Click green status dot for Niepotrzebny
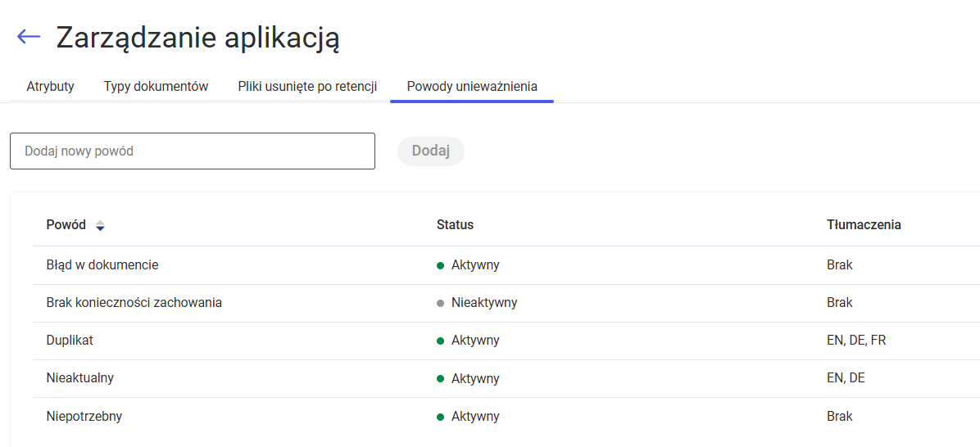980x447 pixels. tap(440, 417)
